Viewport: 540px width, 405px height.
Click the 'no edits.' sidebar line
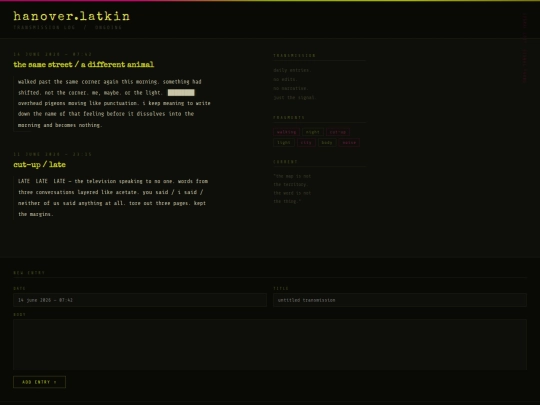coord(285,80)
